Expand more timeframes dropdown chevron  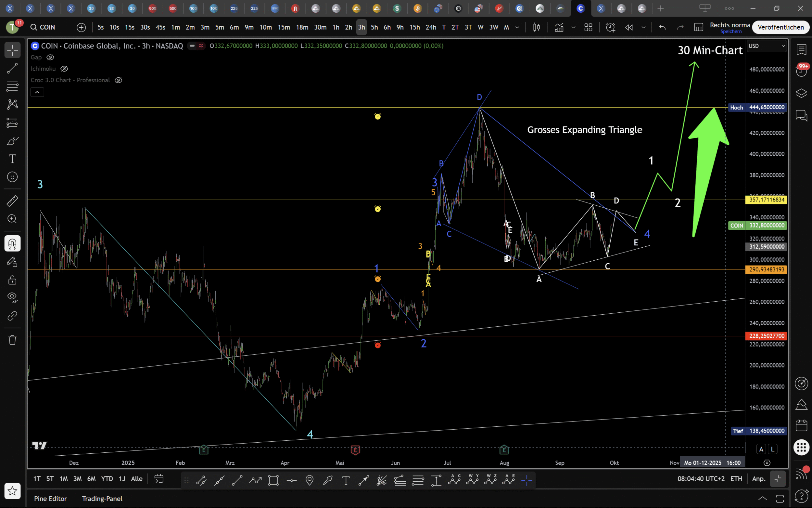(x=517, y=27)
